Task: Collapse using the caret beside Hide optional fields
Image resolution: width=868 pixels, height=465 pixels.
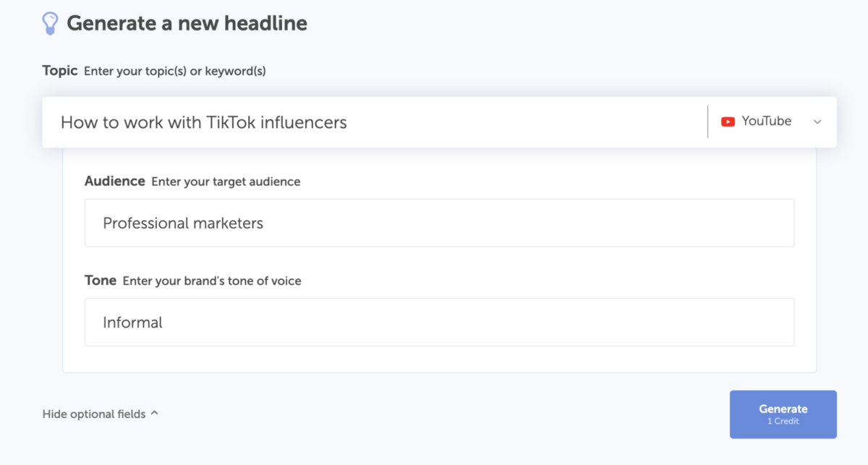Action: (x=155, y=414)
